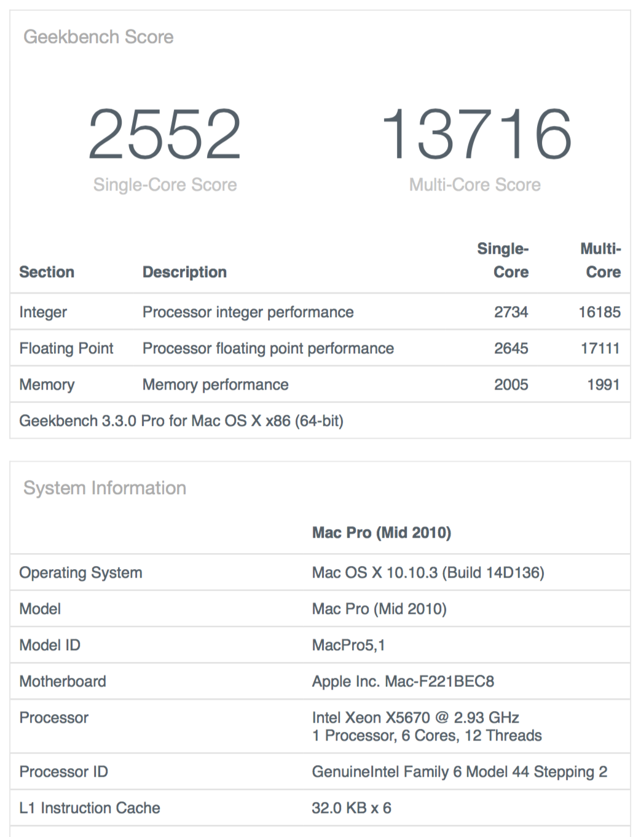
Task: Click the Multi-Core Score label
Action: [x=475, y=185]
